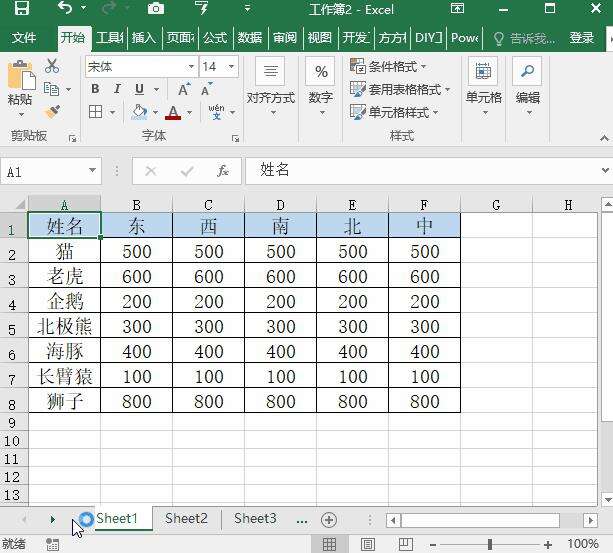The image size is (613, 553).
Task: Apply cell borders with the borders icon
Action: pyautogui.click(x=95, y=112)
